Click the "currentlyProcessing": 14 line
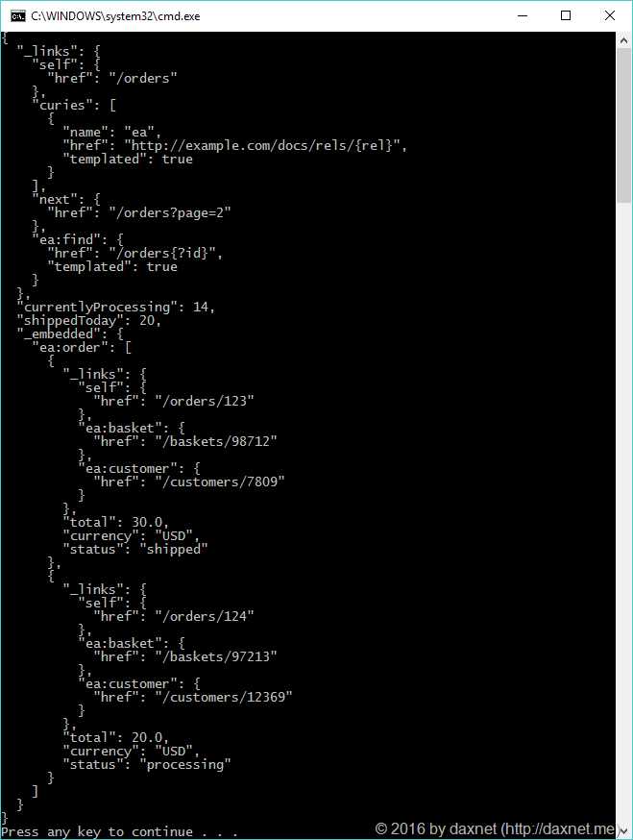 pyautogui.click(x=115, y=307)
